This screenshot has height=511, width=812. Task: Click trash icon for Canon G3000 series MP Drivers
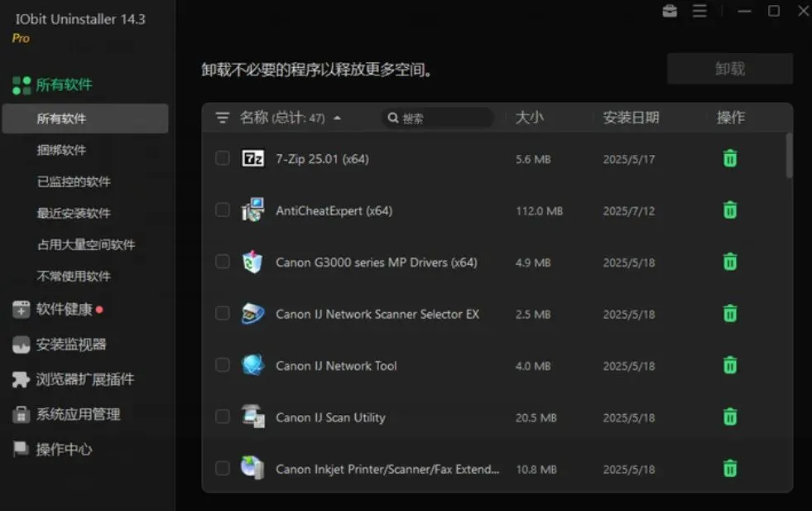pyautogui.click(x=730, y=262)
